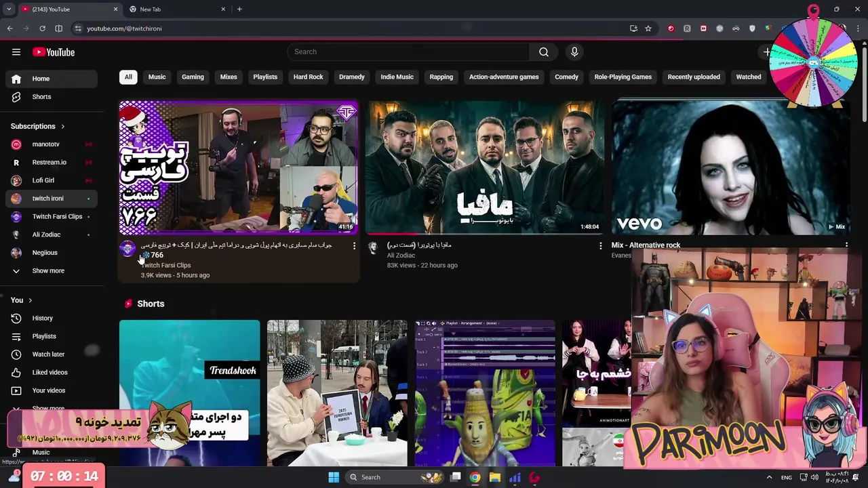Image resolution: width=868 pixels, height=488 pixels.
Task: Open Restream.io subscription
Action: coord(52,163)
